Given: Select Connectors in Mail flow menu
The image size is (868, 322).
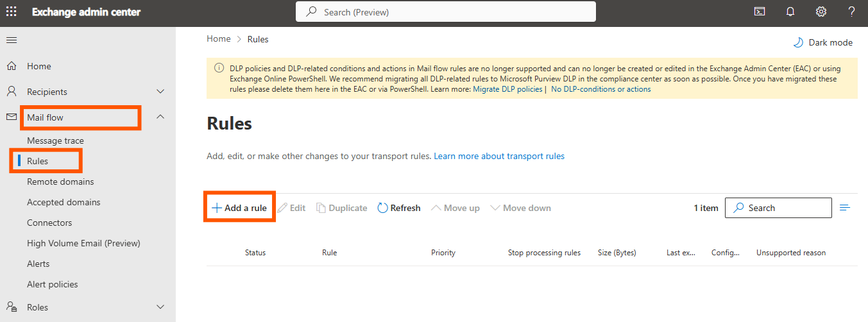Looking at the screenshot, I should click(49, 223).
